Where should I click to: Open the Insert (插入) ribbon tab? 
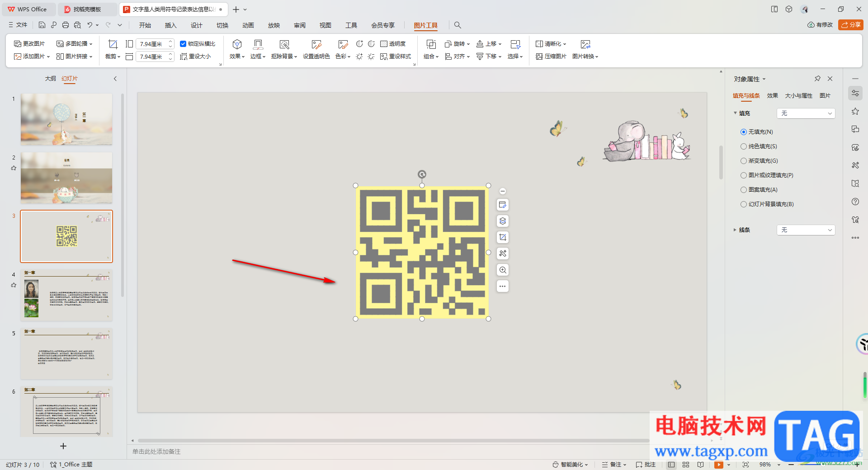(170, 25)
